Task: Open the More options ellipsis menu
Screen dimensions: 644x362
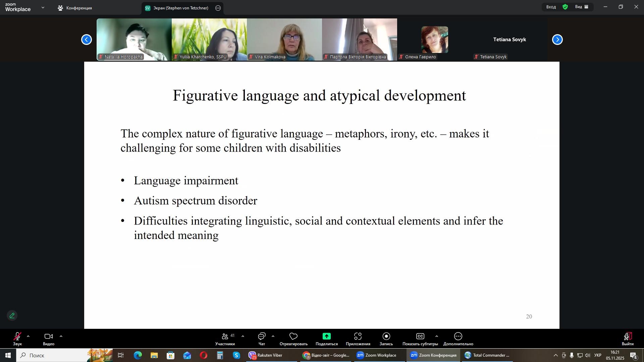Action: point(458,337)
